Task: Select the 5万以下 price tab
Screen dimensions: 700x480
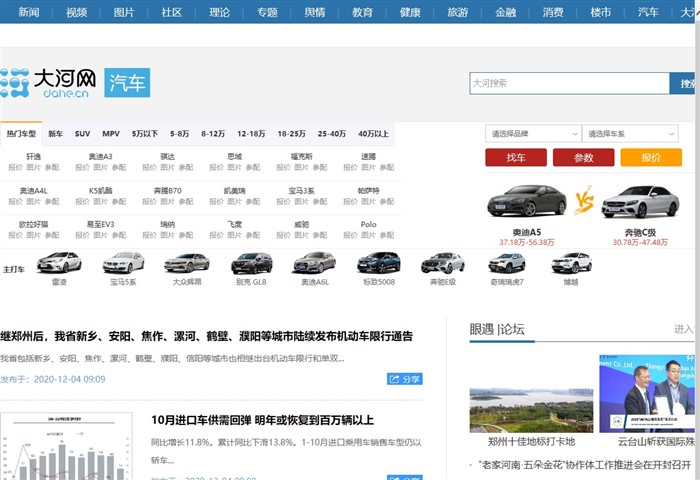Action: 145,134
